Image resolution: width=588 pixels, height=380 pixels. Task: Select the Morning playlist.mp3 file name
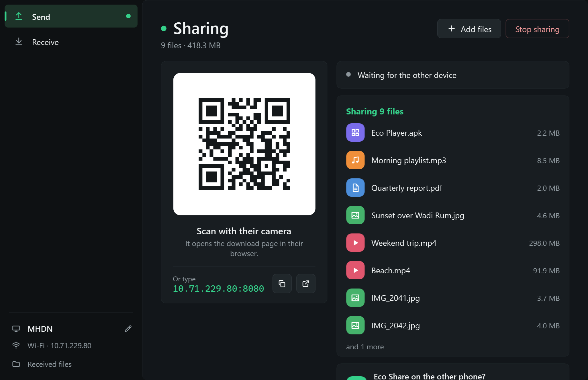[409, 161]
